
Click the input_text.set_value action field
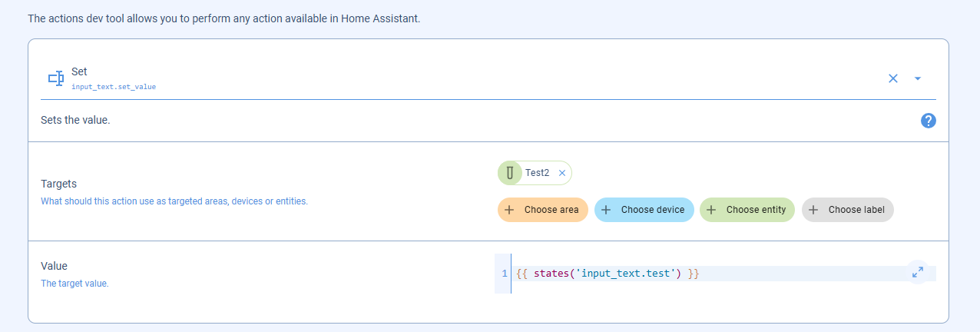(488, 78)
